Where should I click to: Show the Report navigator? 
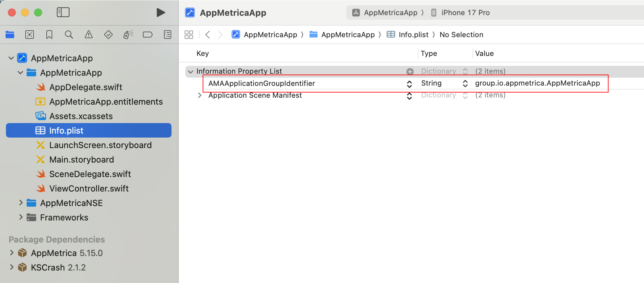(x=168, y=35)
